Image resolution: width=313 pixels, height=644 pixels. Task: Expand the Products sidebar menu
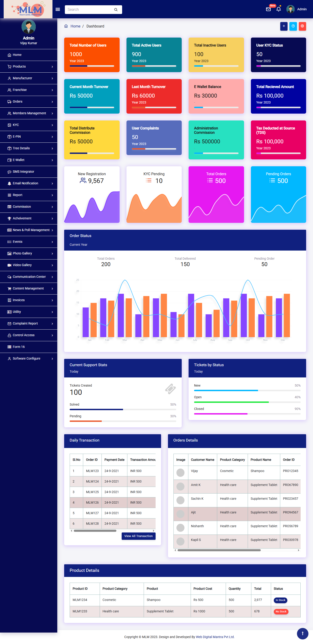[28, 66]
